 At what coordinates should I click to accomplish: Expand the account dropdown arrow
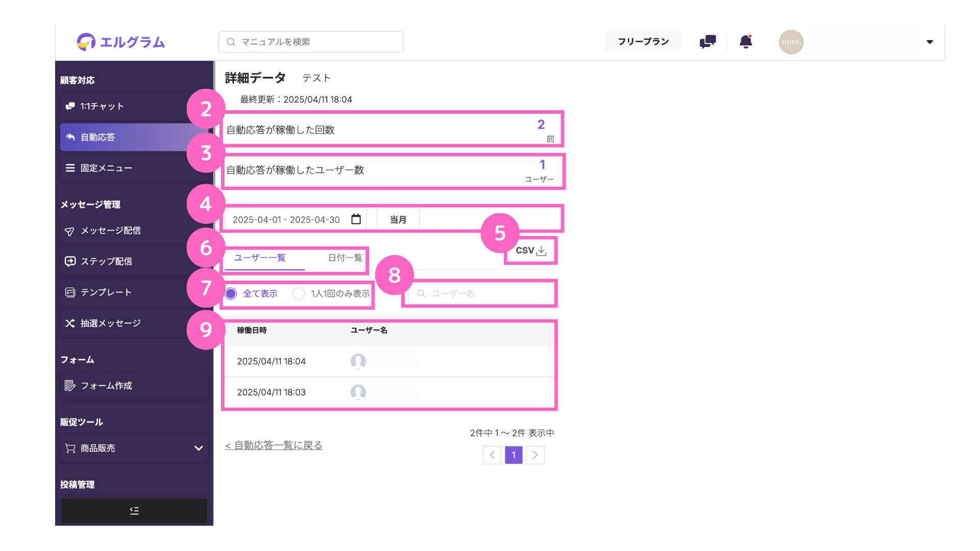click(929, 42)
